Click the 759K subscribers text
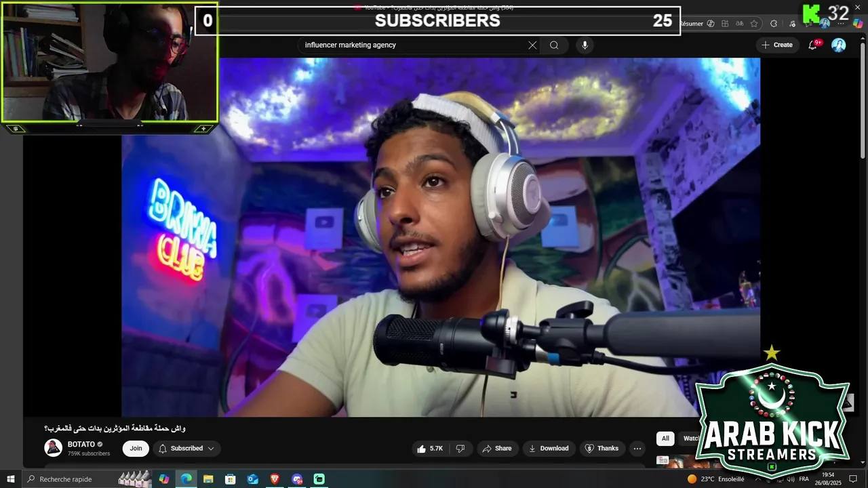 pos(88,453)
